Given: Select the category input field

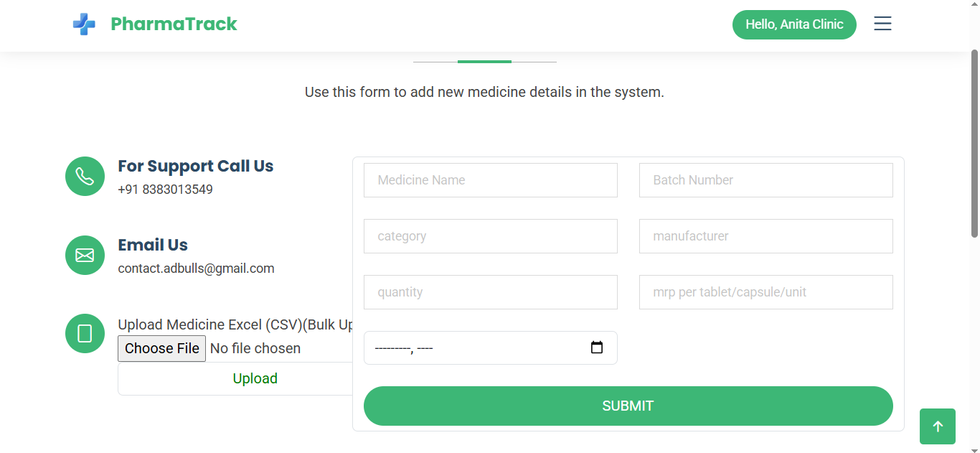Looking at the screenshot, I should pyautogui.click(x=491, y=236).
